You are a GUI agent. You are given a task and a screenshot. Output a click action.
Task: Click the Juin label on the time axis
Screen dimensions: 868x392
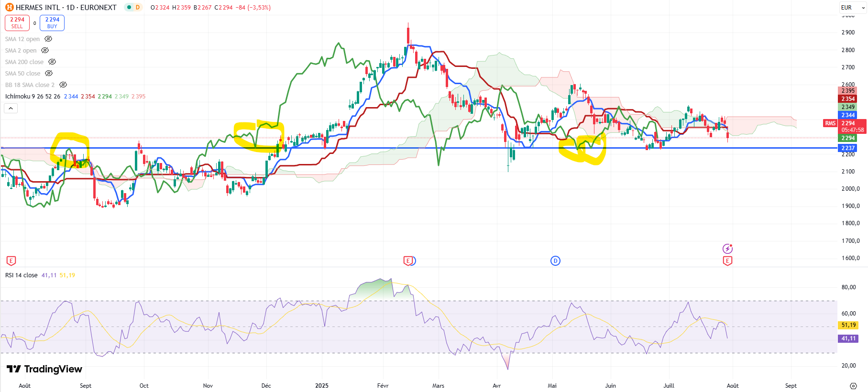click(x=611, y=386)
